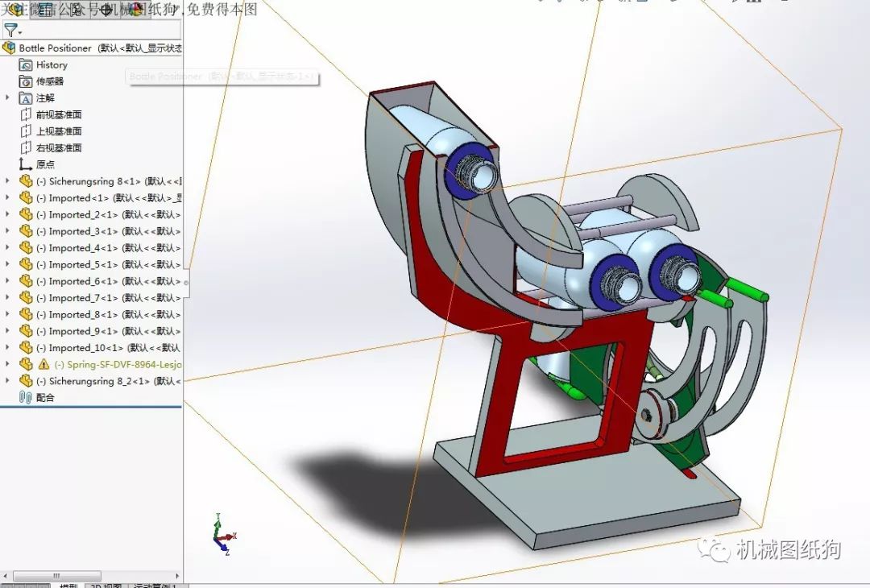
Task: Switch to the ConfigurationManager tab
Action: click(x=74, y=10)
